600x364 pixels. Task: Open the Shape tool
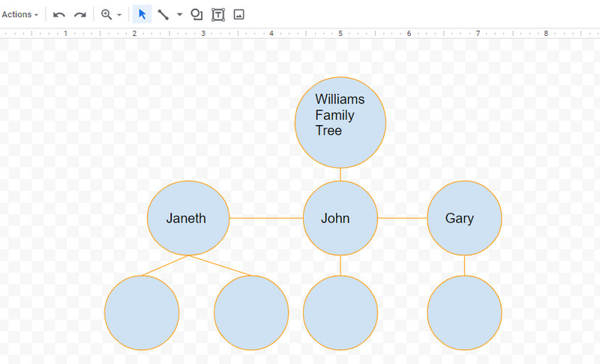click(x=196, y=14)
